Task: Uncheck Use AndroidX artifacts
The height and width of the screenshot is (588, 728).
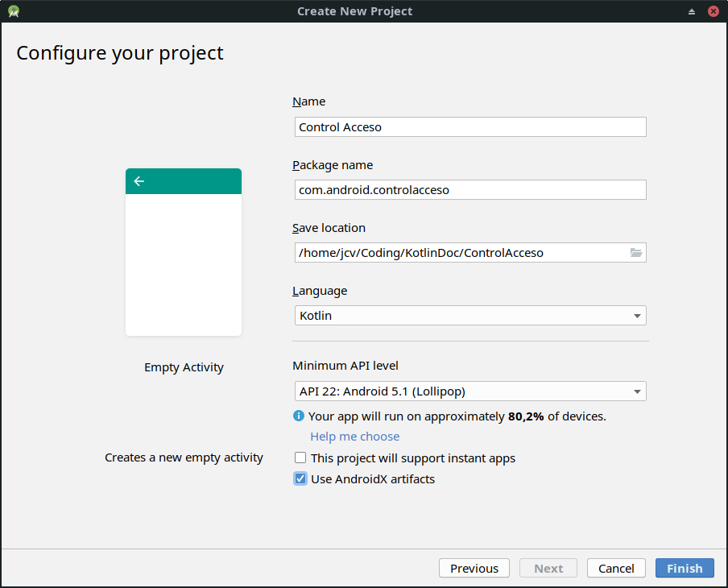Action: (x=300, y=479)
